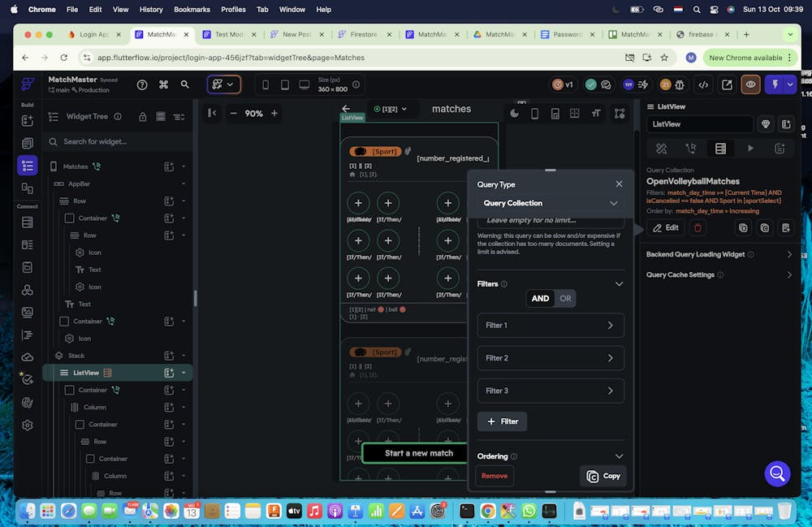Open the external link launch icon
This screenshot has height=527, width=812.
[x=727, y=84]
